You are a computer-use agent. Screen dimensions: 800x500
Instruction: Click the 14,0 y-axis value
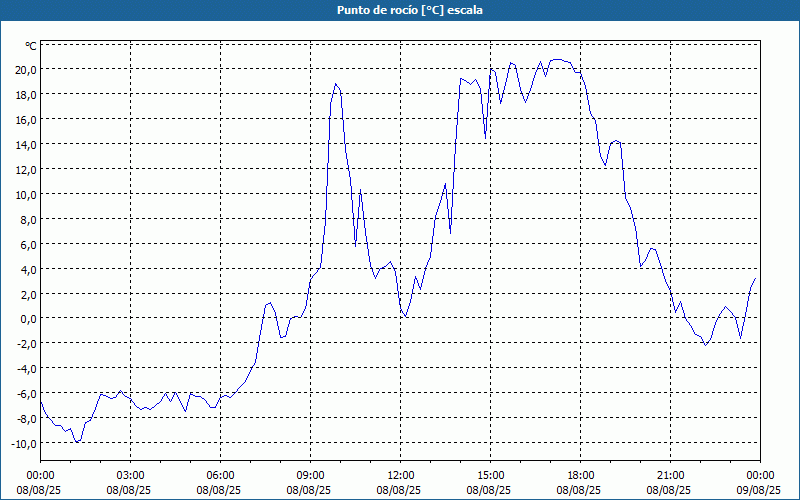pyautogui.click(x=26, y=144)
